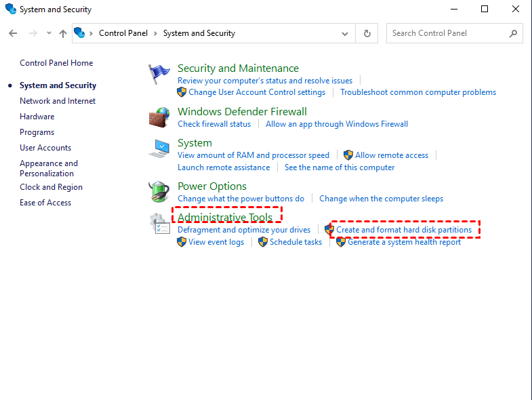Open Administrative Tools heading
Viewport: 532px width, 400px height.
(x=225, y=217)
